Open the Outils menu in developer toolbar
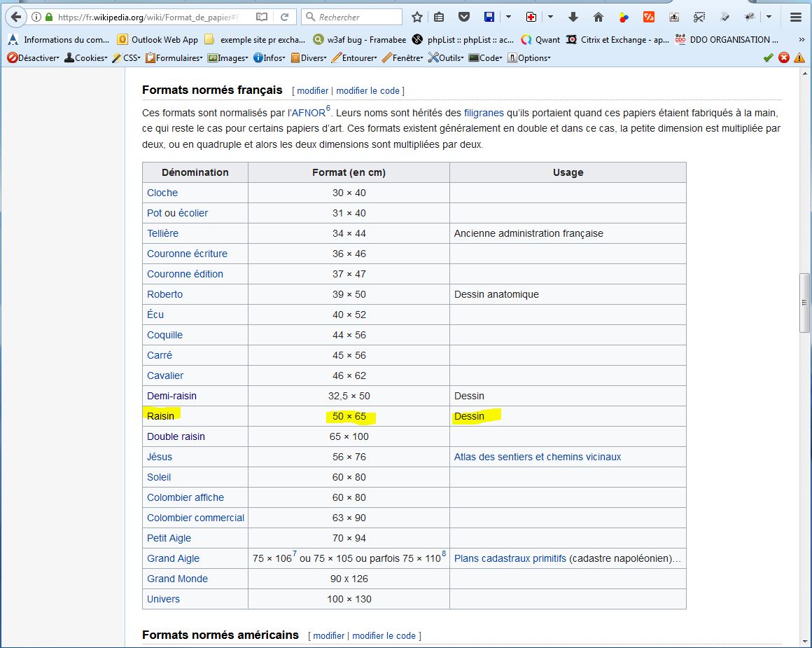812x648 pixels. 446,58
